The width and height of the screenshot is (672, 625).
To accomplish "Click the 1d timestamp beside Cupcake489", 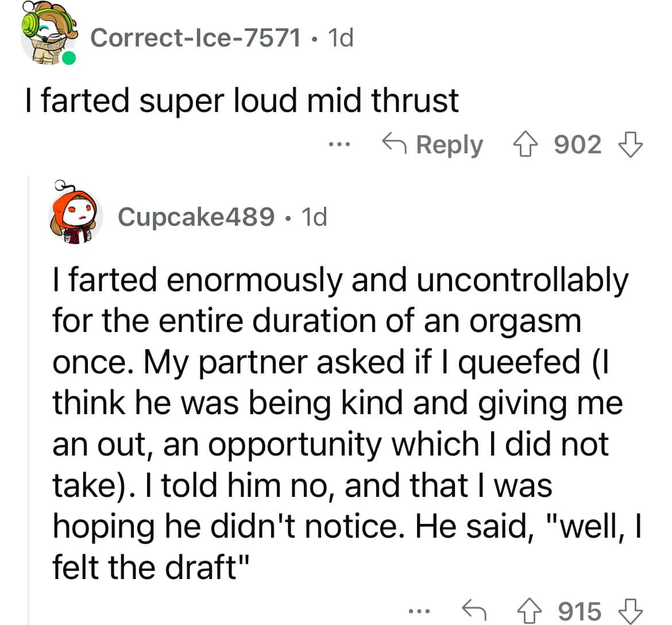I will click(314, 217).
